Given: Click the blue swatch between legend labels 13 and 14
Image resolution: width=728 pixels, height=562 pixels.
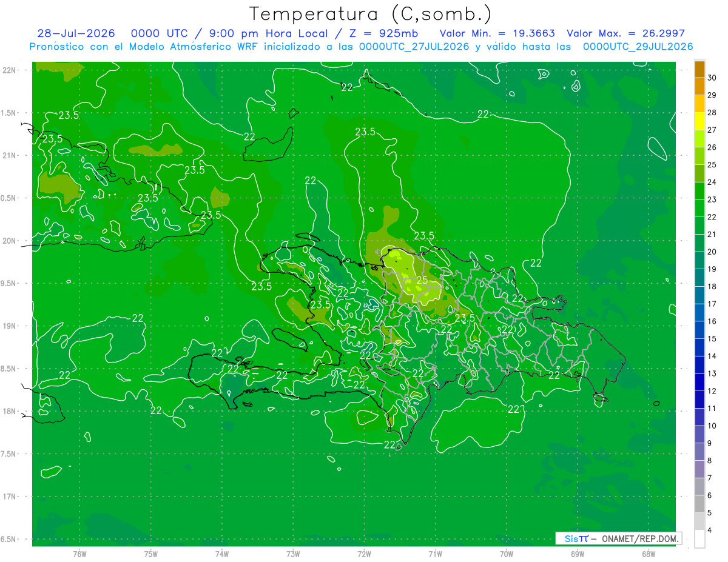Looking at the screenshot, I should [699, 365].
